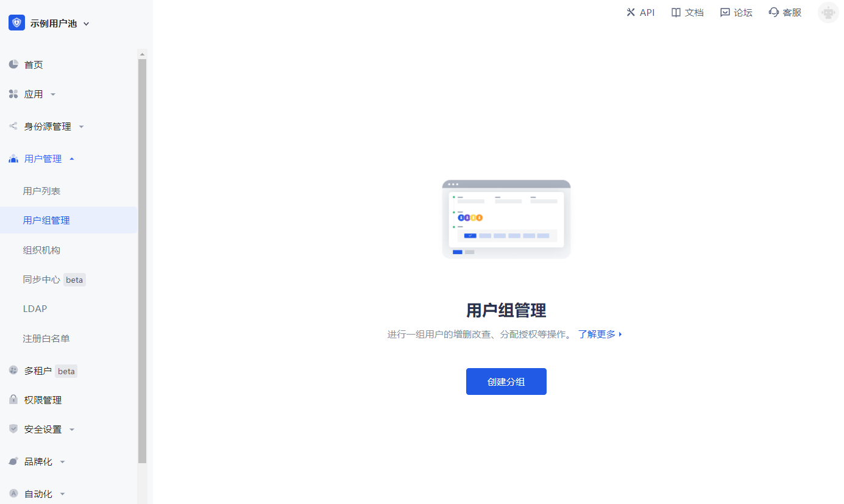Click the 文档 book icon
Image resolution: width=844 pixels, height=504 pixels.
676,13
